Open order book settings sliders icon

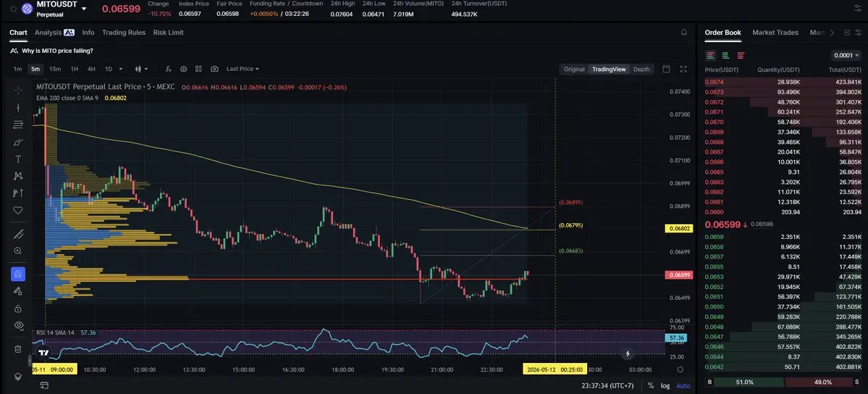(x=857, y=33)
